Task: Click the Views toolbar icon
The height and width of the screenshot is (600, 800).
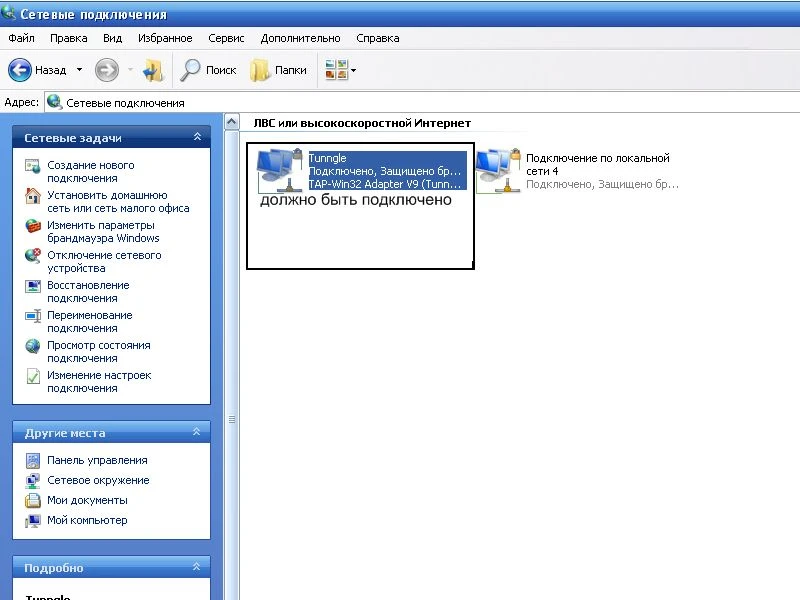Action: pos(336,70)
